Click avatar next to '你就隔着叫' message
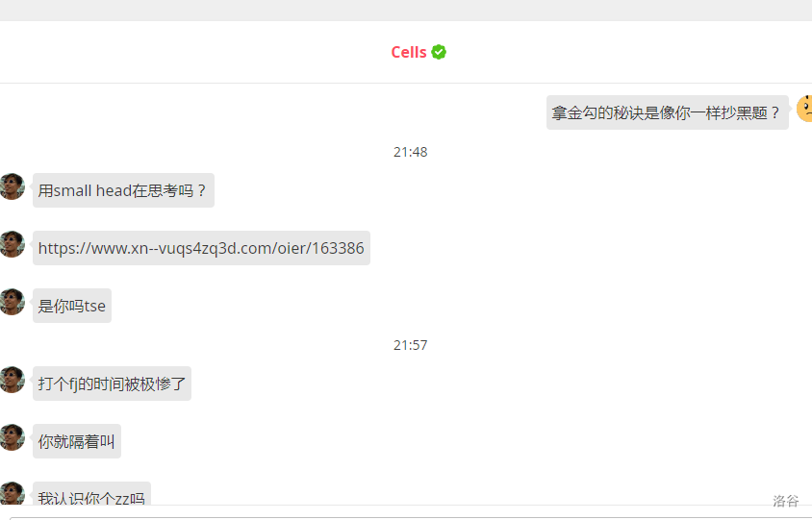Viewport: 812px width, 520px height. [12, 437]
